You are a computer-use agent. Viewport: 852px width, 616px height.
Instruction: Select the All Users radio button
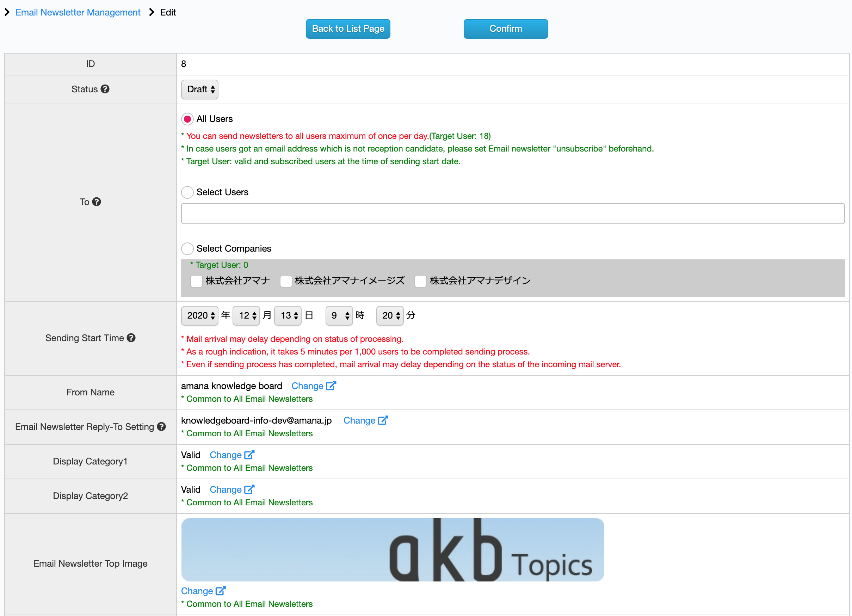[187, 119]
